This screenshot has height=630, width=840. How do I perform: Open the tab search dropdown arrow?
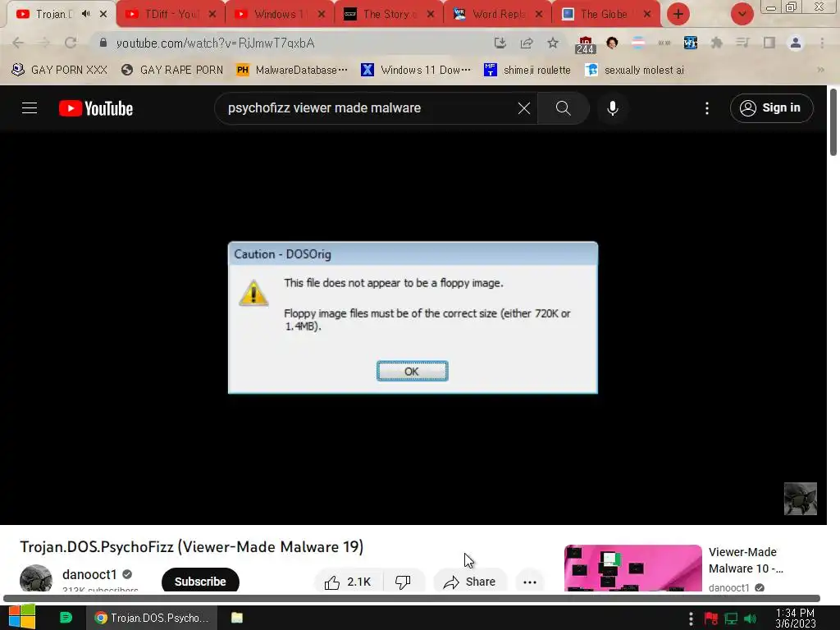point(742,14)
